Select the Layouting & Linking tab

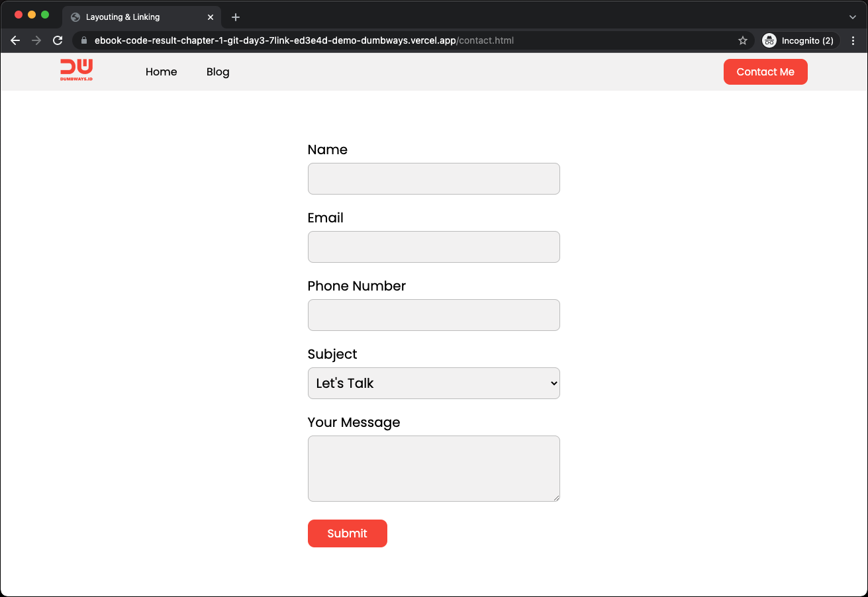142,17
